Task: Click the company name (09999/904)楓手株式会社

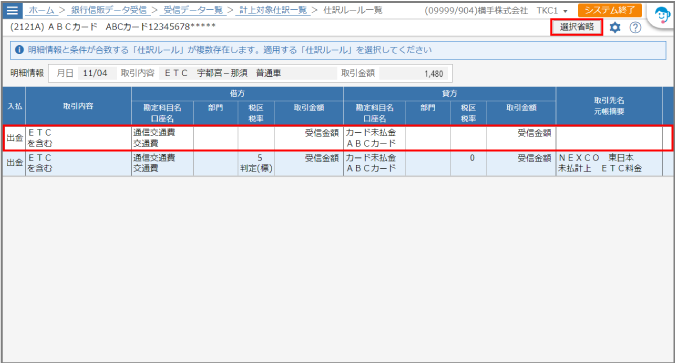Action: [476, 10]
